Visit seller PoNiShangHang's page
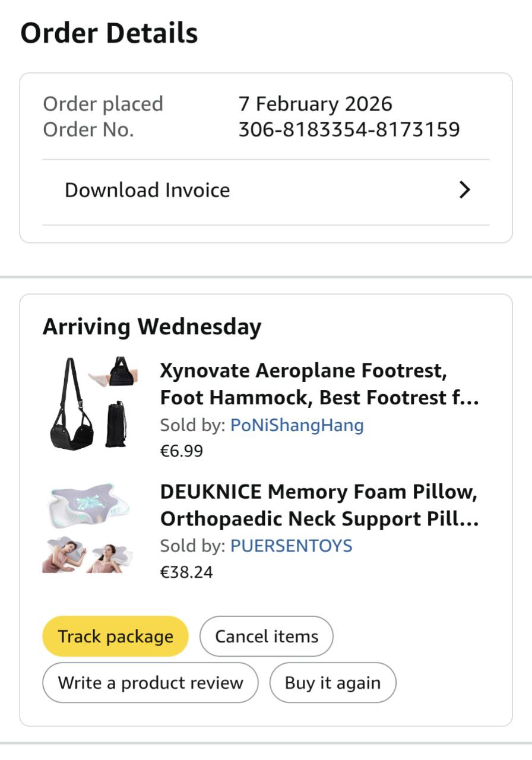The width and height of the screenshot is (532, 760). tap(297, 425)
